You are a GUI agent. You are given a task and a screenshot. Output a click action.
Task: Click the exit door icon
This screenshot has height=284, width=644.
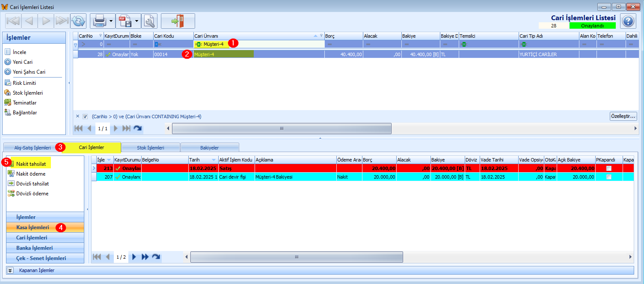pos(178,21)
